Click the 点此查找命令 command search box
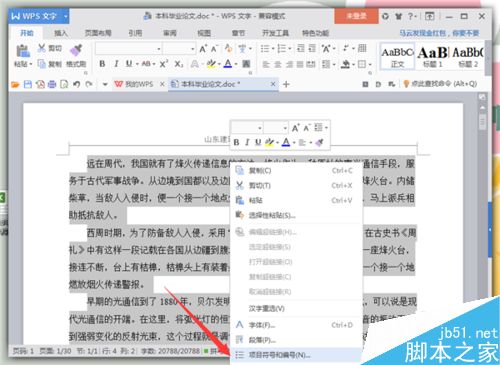The height and width of the screenshot is (365, 500). click(x=440, y=84)
